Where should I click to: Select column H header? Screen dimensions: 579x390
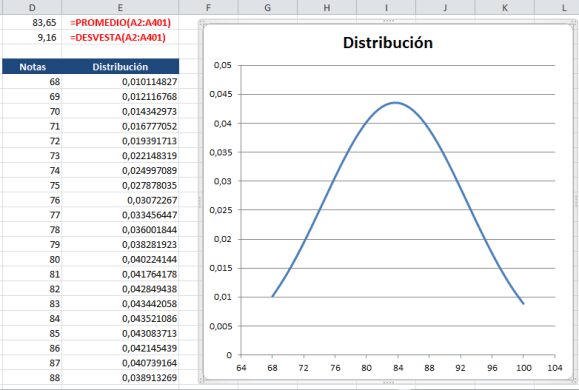click(327, 7)
